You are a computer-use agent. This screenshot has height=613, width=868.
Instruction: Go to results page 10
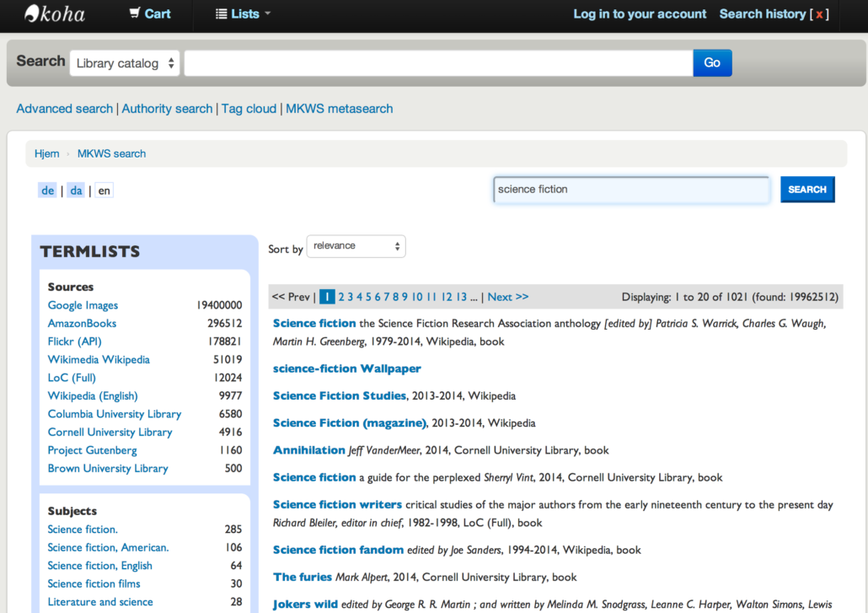417,297
